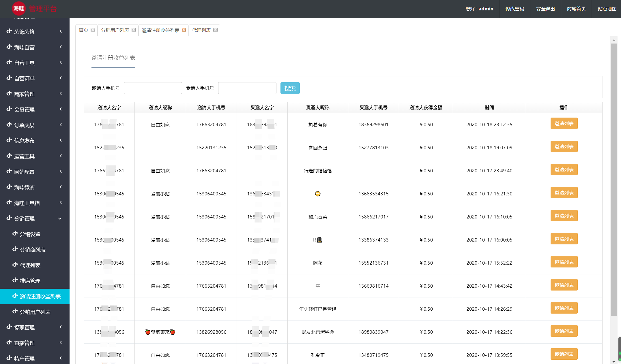Focus the 受请人手机号 input field
Viewport: 621px width, 364px height.
(247, 88)
